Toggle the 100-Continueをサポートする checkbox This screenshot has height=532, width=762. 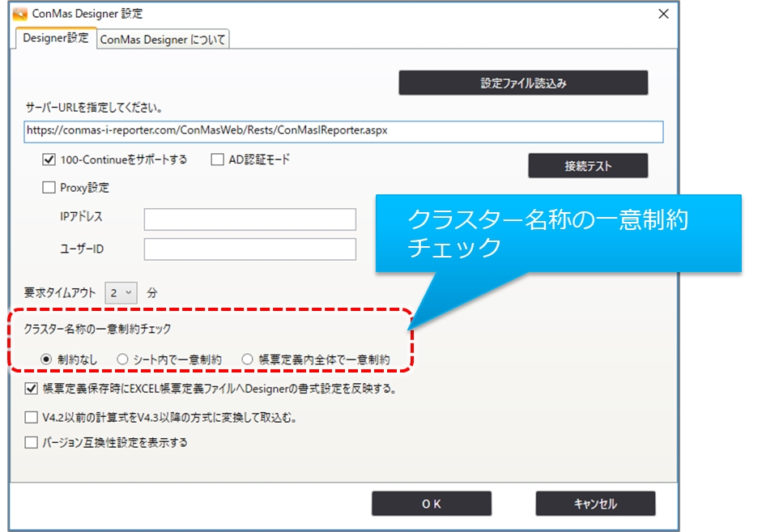click(x=49, y=160)
